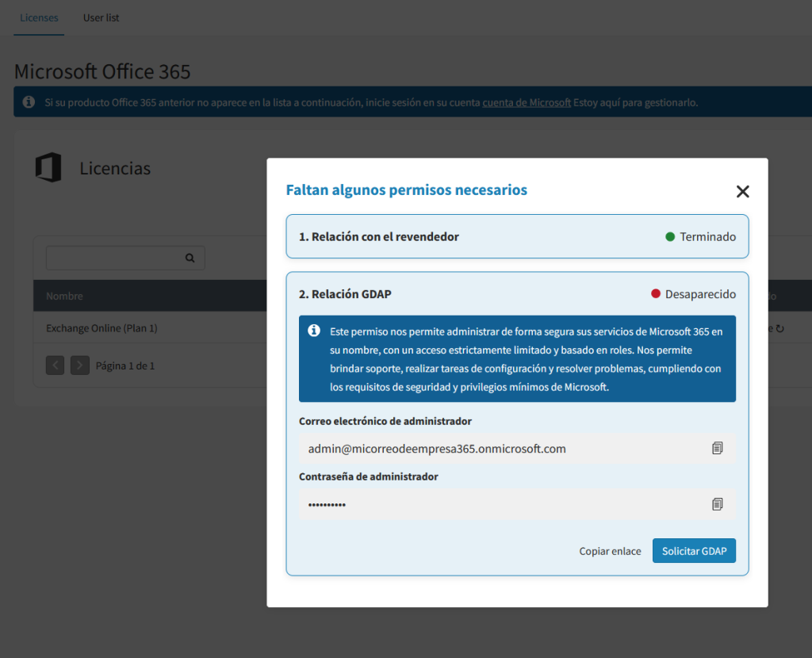The width and height of the screenshot is (812, 658).
Task: Copy the administrator email address icon
Action: 717,448
